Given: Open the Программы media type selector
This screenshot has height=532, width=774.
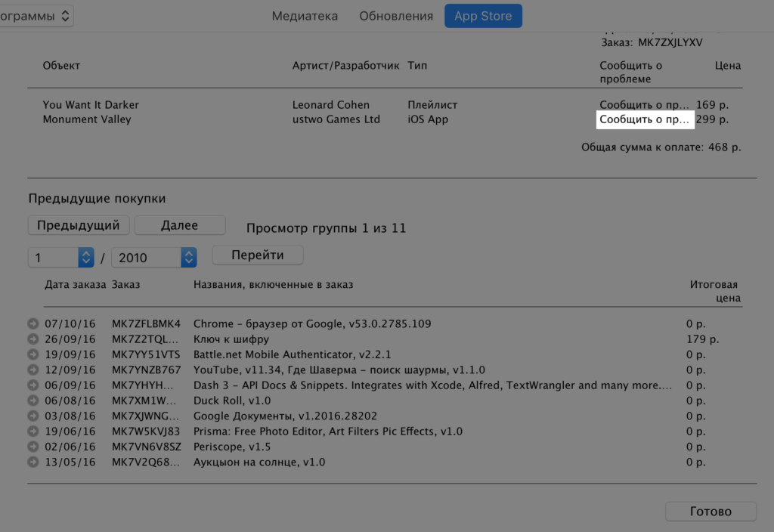Looking at the screenshot, I should (36, 16).
